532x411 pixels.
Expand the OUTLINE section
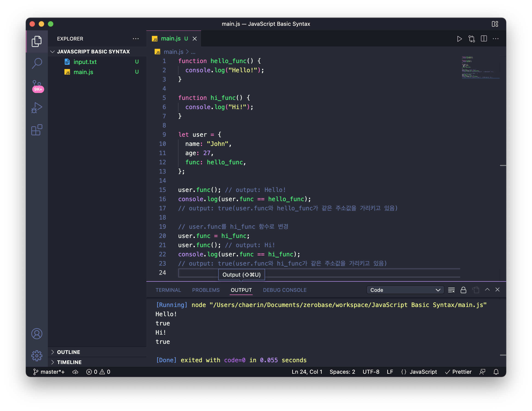68,352
